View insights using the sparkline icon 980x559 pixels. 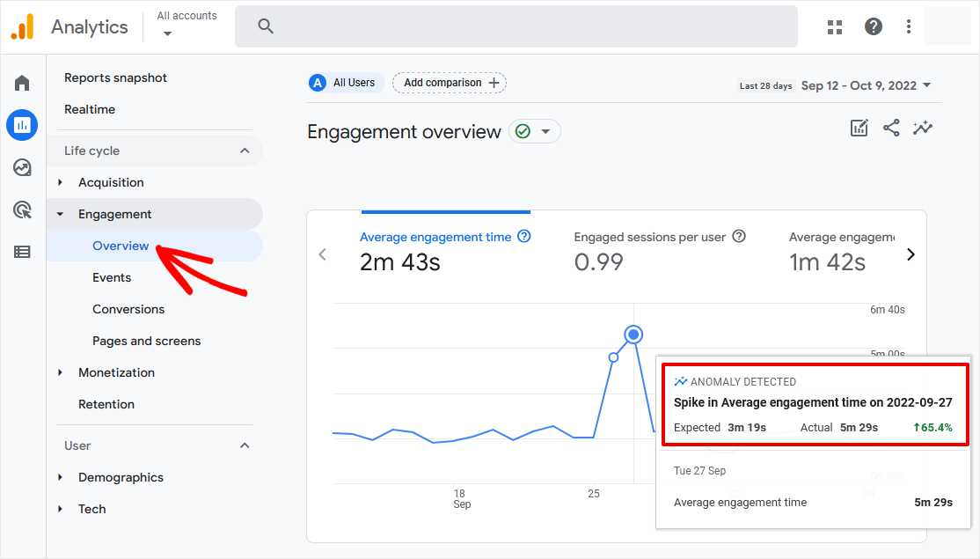click(923, 128)
